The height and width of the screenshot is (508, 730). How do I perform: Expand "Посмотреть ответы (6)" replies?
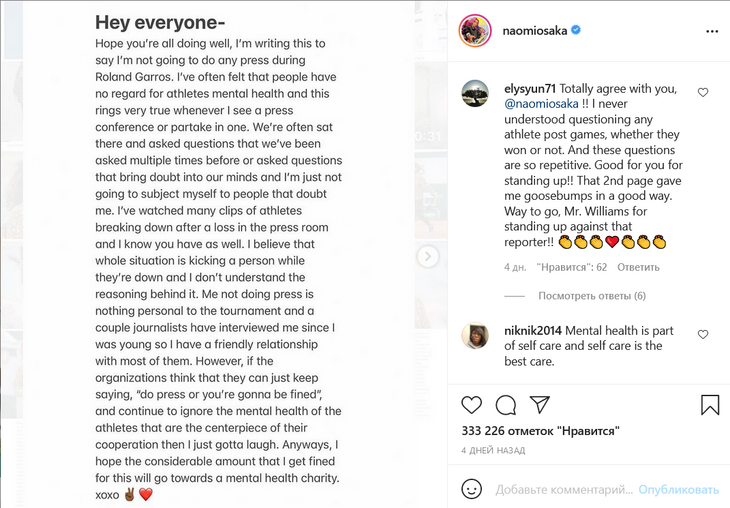[592, 296]
